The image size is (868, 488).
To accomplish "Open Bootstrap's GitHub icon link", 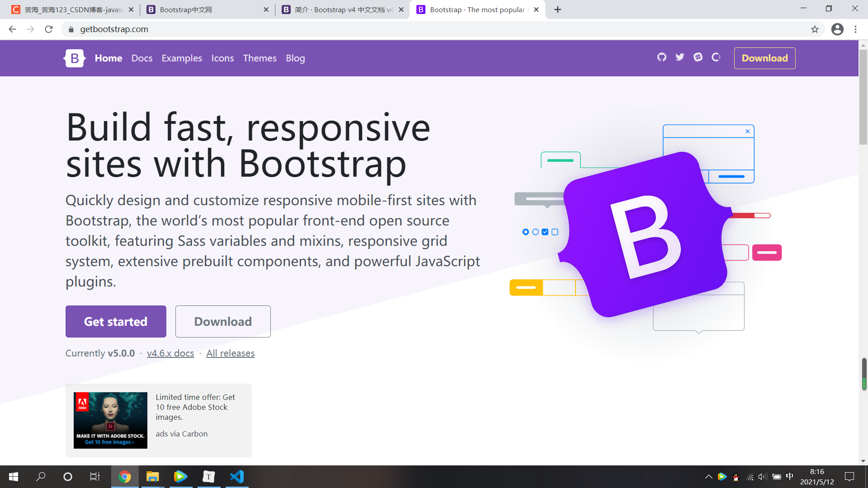I will pos(661,57).
